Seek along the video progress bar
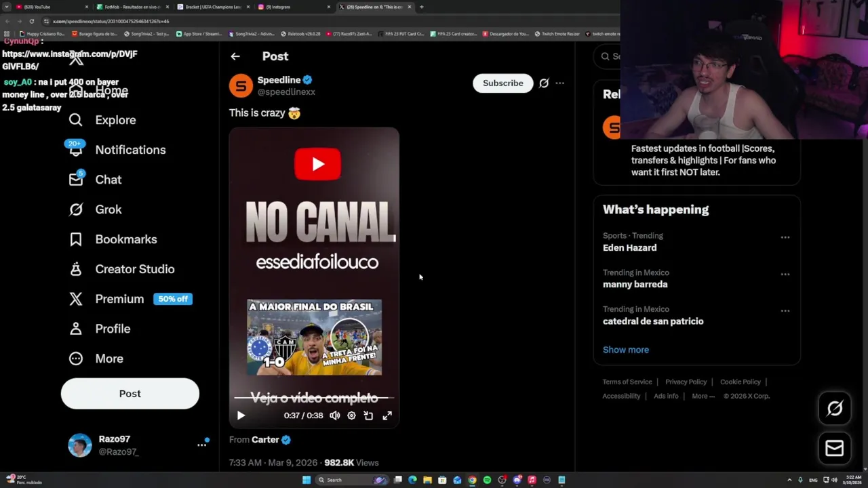The image size is (868, 488). [x=314, y=399]
